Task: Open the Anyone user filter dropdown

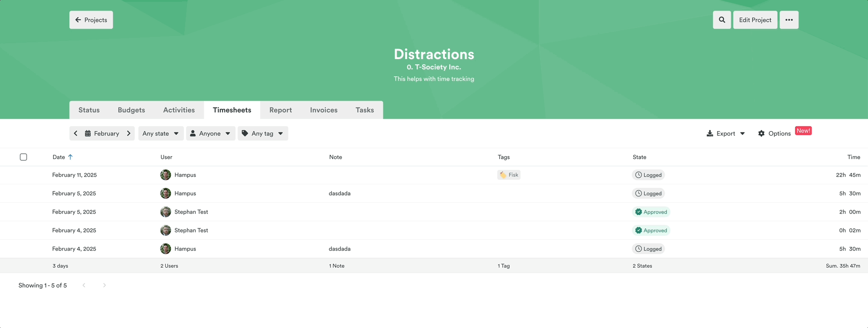Action: pyautogui.click(x=210, y=133)
